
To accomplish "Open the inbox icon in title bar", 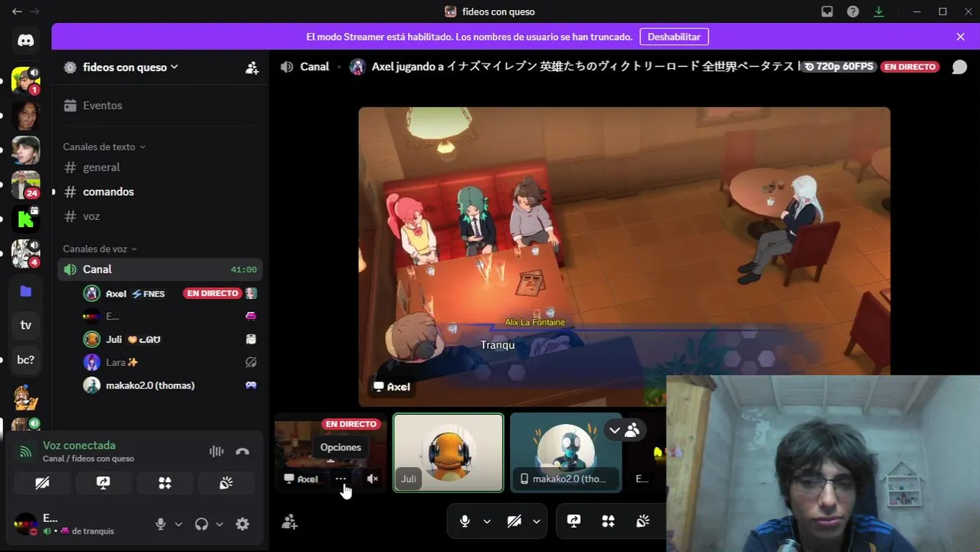I will 827,11.
